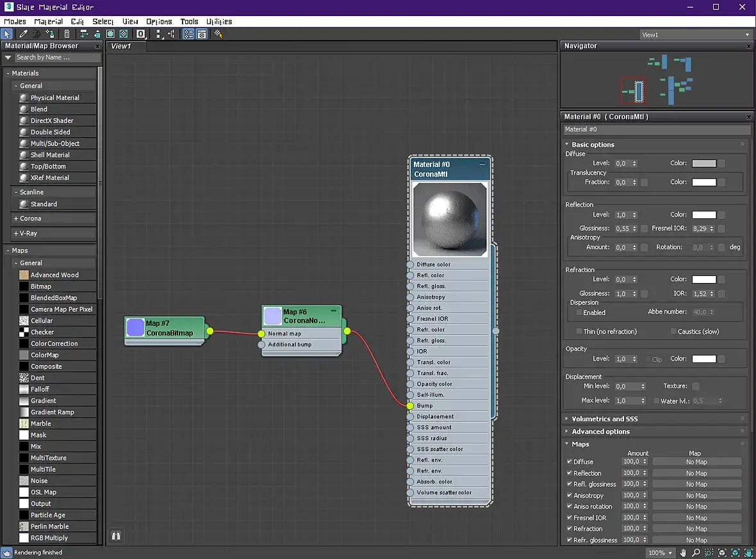Click Reflection Color white swatch

(x=704, y=215)
